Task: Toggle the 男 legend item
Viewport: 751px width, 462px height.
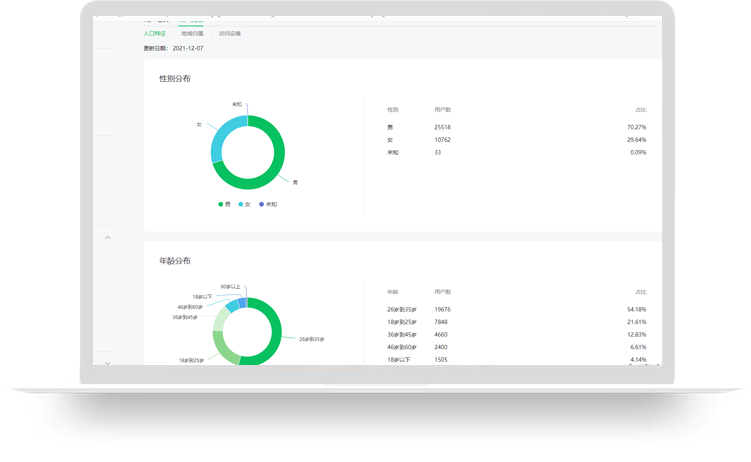Action: pyautogui.click(x=223, y=204)
